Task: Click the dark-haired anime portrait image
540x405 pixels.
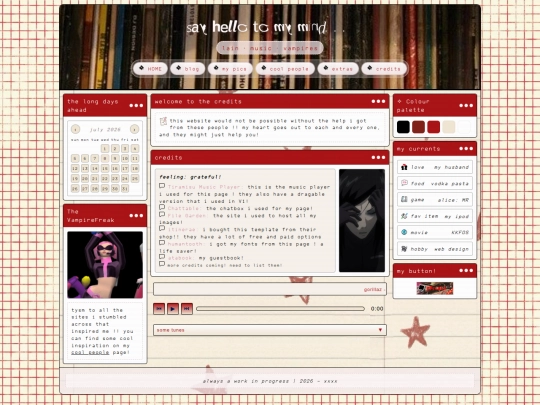Action: click(x=362, y=220)
